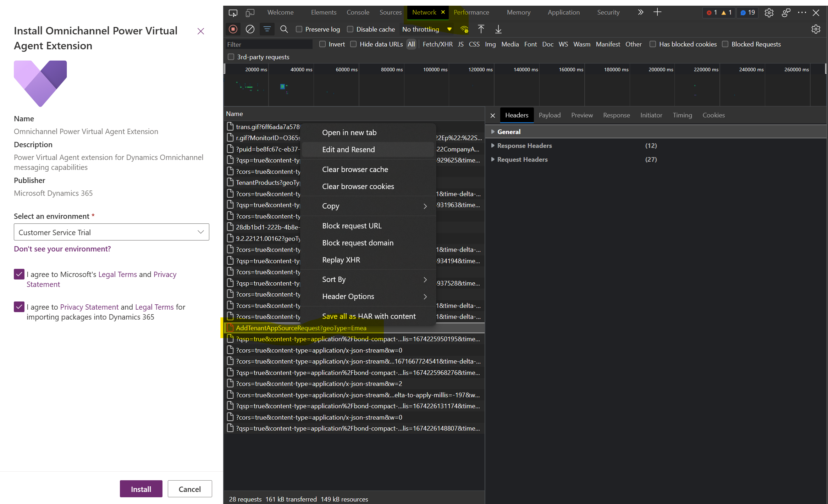Open the Timing tab
The height and width of the screenshot is (504, 828).
pyautogui.click(x=682, y=115)
